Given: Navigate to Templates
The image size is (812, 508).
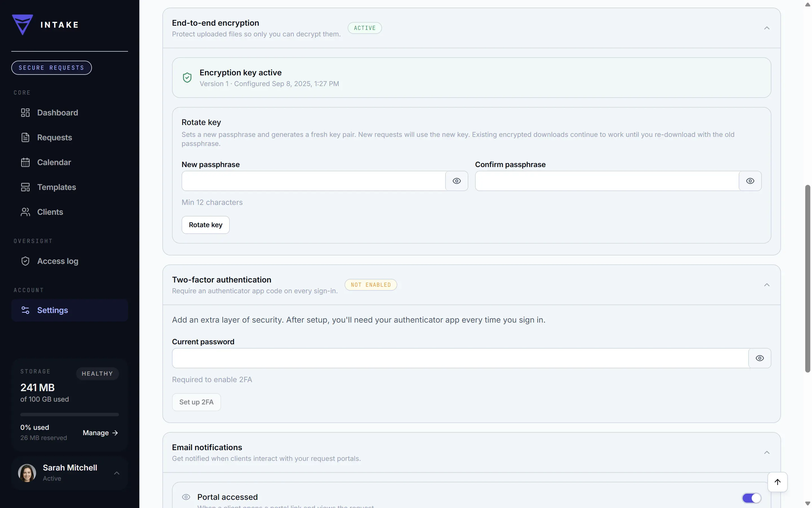Looking at the screenshot, I should [x=69, y=187].
